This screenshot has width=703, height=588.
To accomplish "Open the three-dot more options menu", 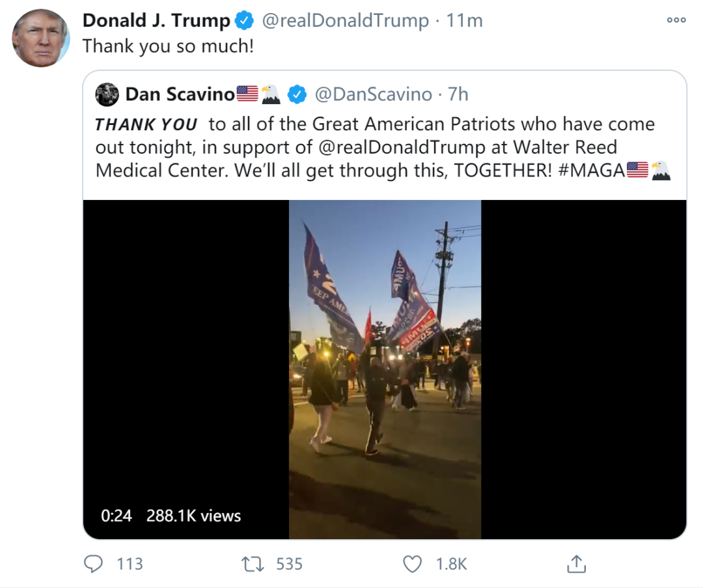I will (676, 20).
